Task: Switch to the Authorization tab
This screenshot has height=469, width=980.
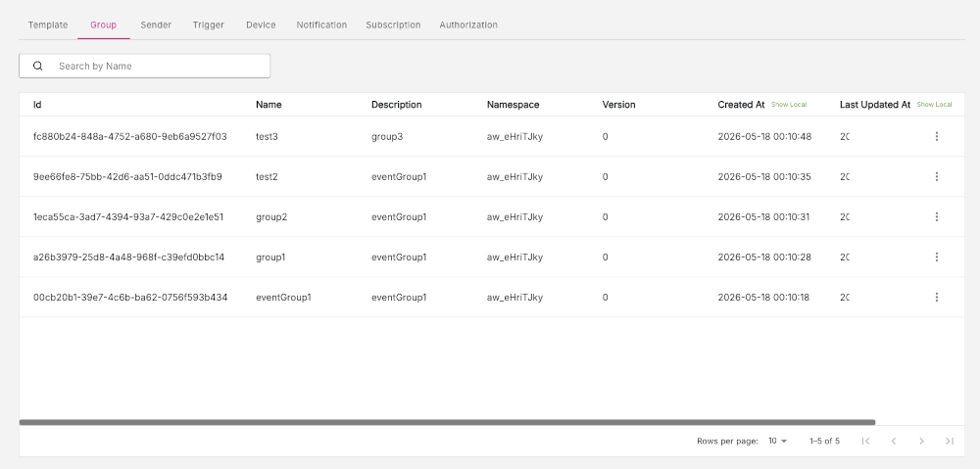Action: click(468, 25)
